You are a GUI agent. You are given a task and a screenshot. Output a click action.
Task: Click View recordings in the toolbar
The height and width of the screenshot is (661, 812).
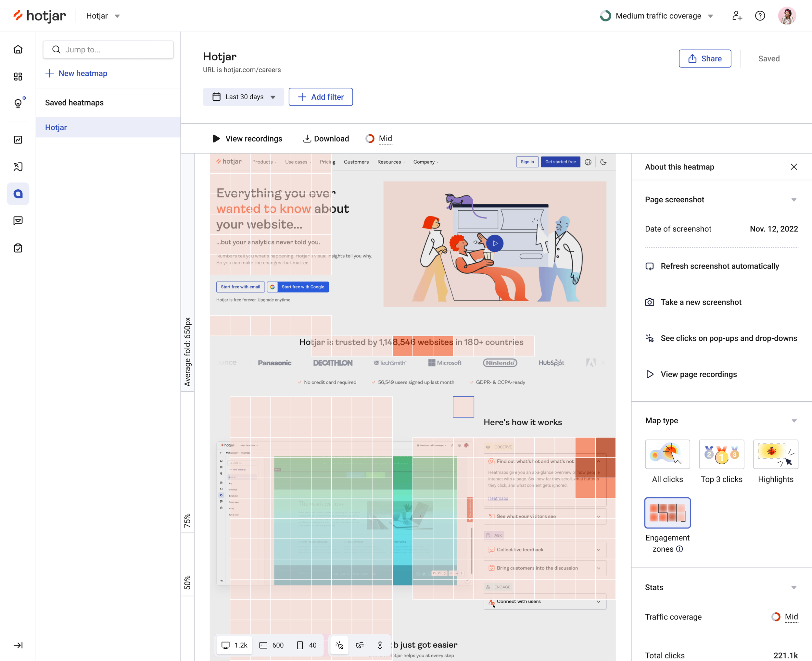[x=247, y=139]
